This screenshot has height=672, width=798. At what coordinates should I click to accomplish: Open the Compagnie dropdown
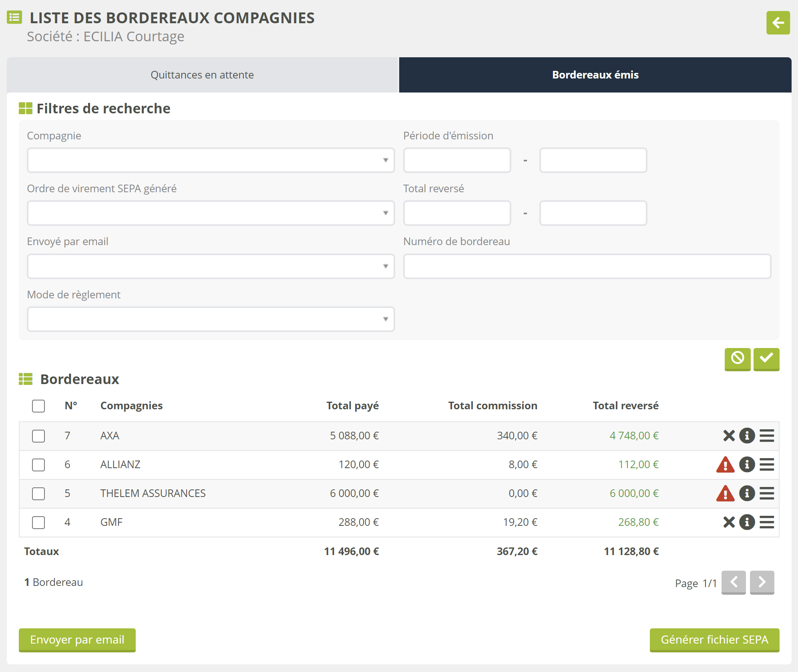pos(211,160)
